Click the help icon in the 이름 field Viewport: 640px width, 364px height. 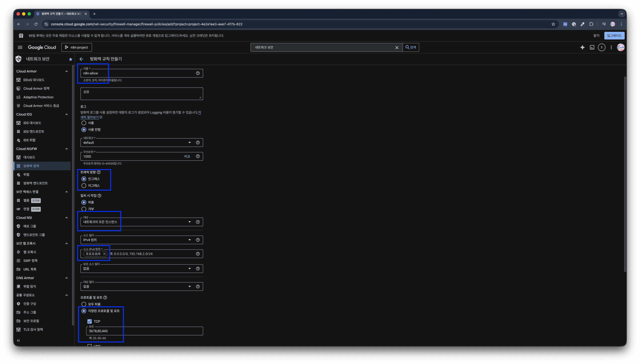(x=198, y=73)
